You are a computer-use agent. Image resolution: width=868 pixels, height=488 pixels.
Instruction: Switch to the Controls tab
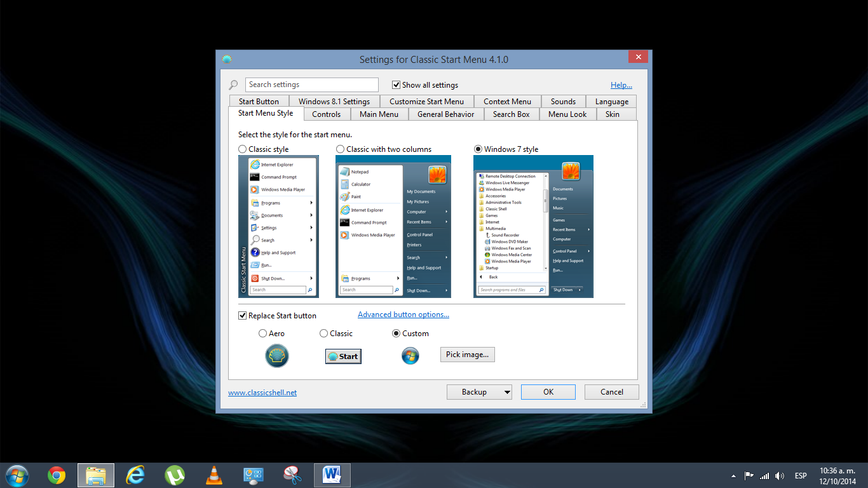pos(327,114)
